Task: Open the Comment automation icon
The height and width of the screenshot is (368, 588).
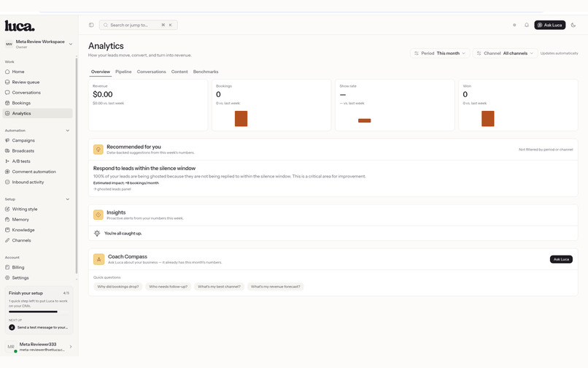Action: click(7, 172)
